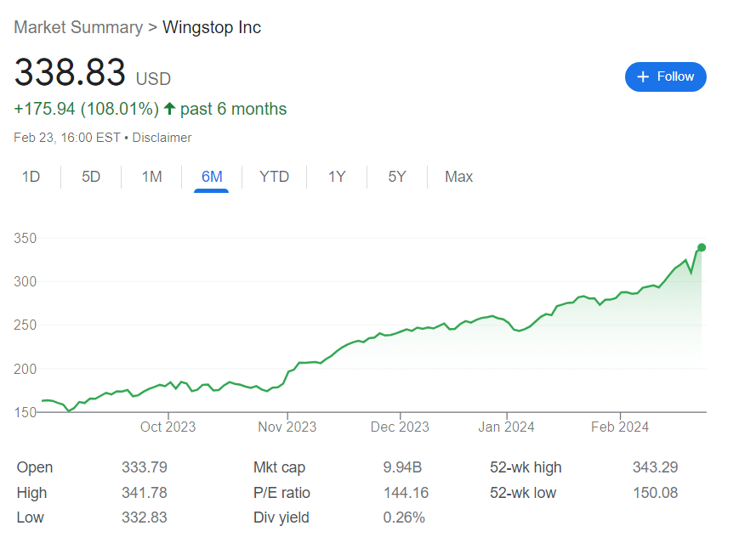The width and height of the screenshot is (756, 543).
Task: Click the P/E ratio label
Action: (281, 492)
